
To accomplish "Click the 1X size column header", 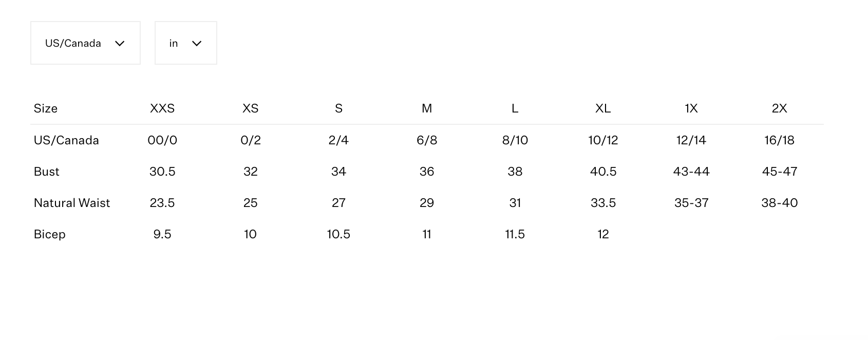I will click(691, 108).
